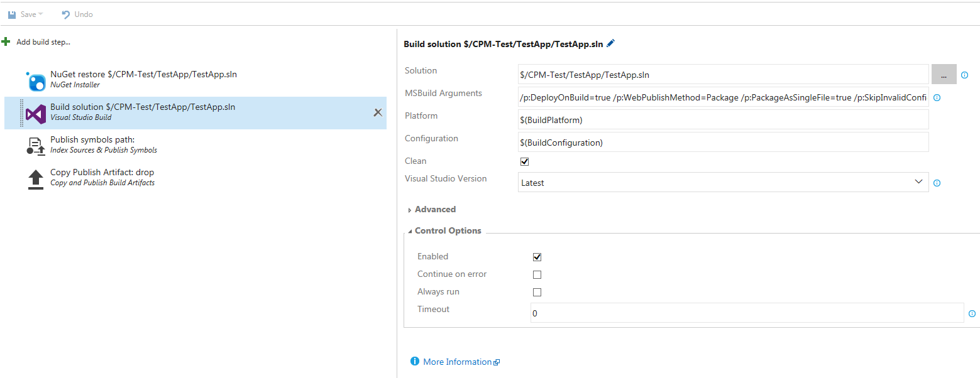Click the Solution browse ellipsis button
Viewport: 980px width, 378px height.
[x=944, y=74]
